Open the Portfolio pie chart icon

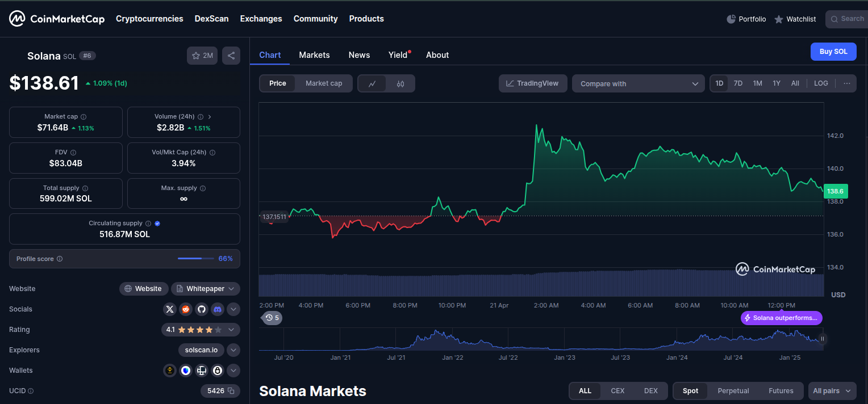click(731, 19)
